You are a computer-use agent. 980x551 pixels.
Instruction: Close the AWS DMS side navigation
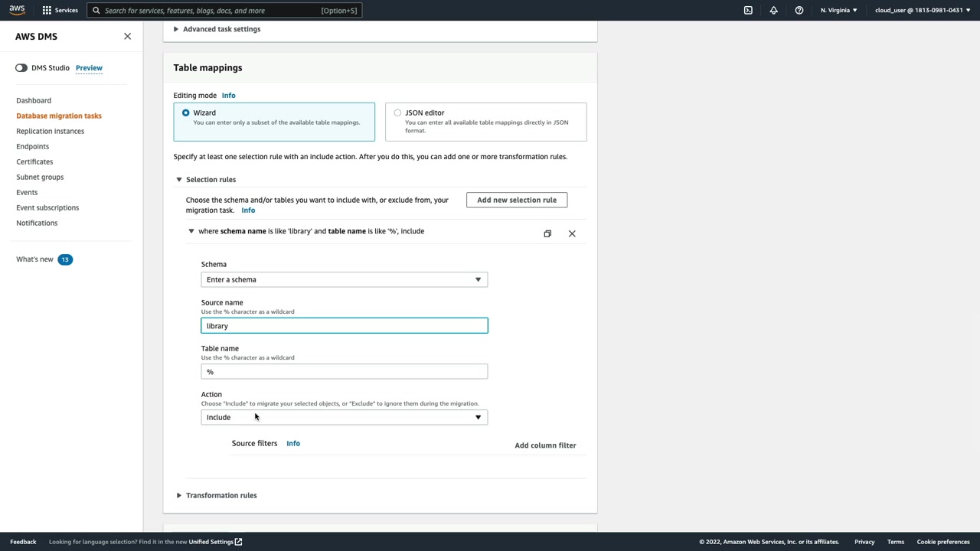(127, 36)
